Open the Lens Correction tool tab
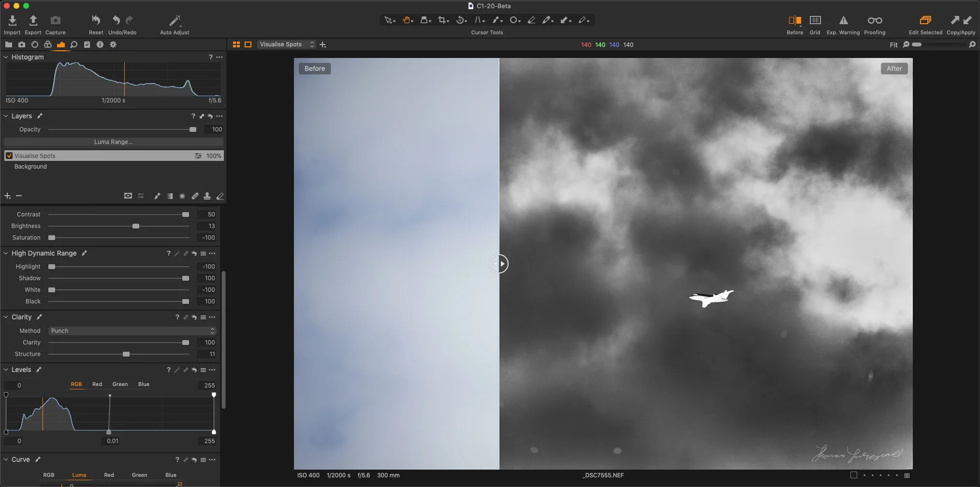 point(35,44)
